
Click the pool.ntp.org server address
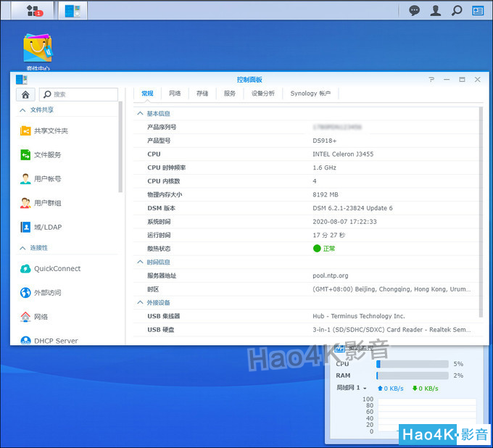click(331, 275)
